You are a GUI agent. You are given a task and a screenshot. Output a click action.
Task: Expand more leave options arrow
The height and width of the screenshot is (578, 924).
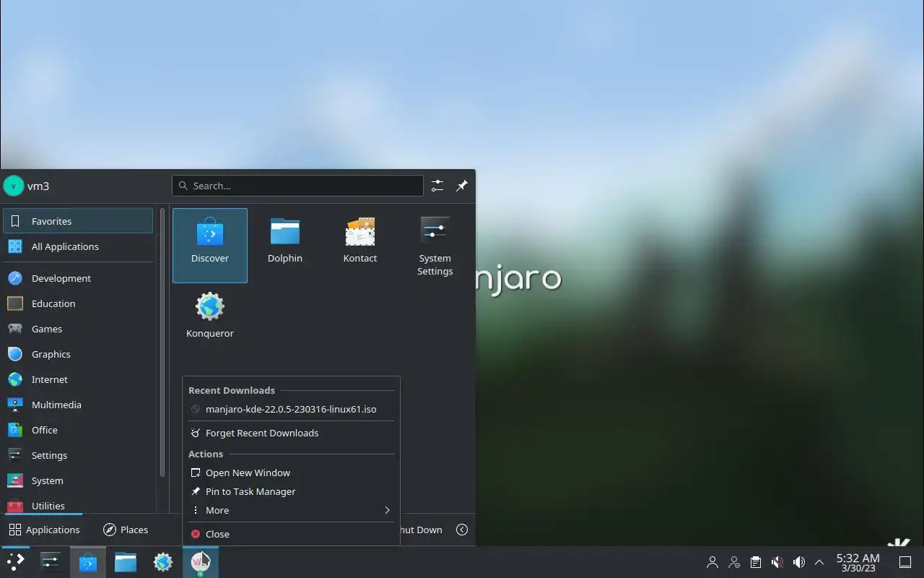click(462, 530)
